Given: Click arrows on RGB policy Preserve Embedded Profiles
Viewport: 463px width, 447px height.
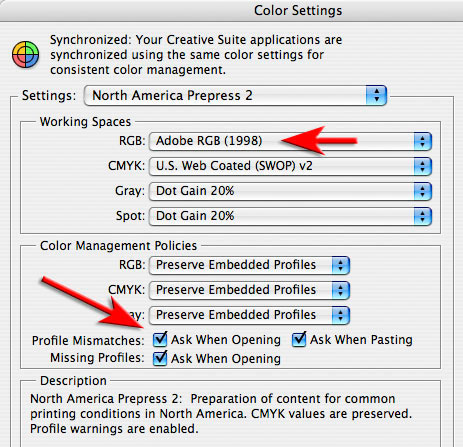Looking at the screenshot, I should (340, 265).
